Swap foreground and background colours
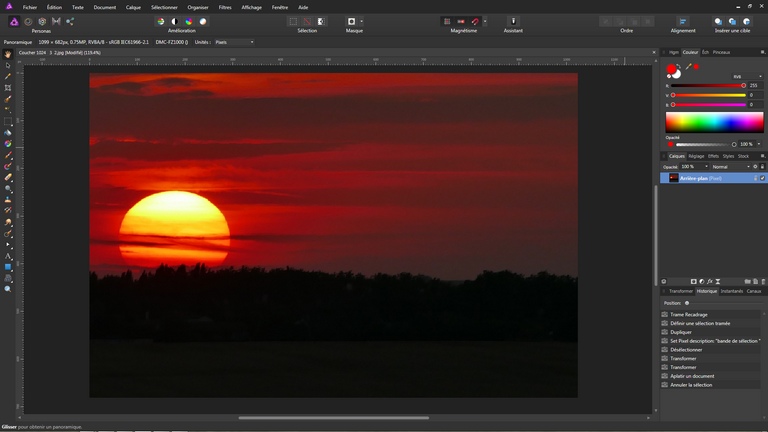The height and width of the screenshot is (432, 768). pyautogui.click(x=679, y=66)
